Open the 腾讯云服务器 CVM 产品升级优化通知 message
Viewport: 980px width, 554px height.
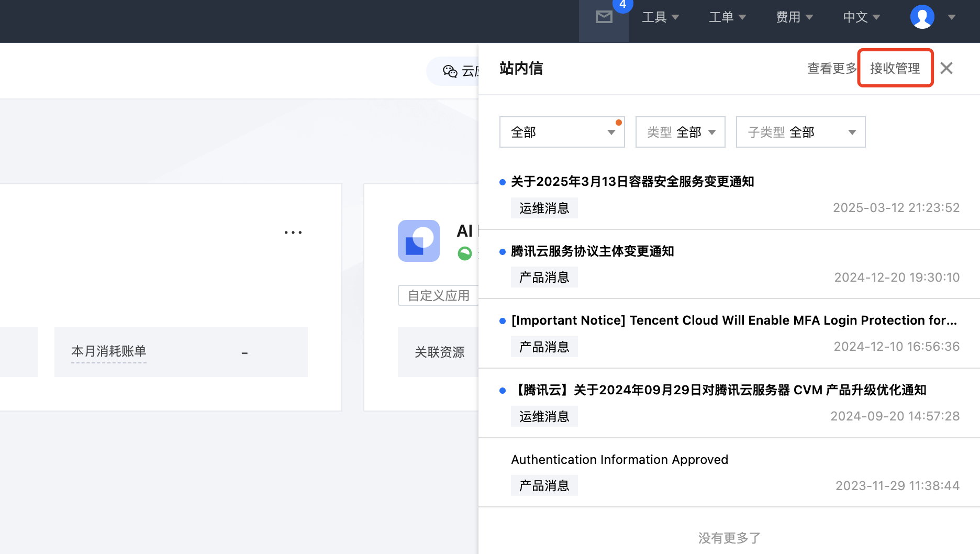point(719,390)
